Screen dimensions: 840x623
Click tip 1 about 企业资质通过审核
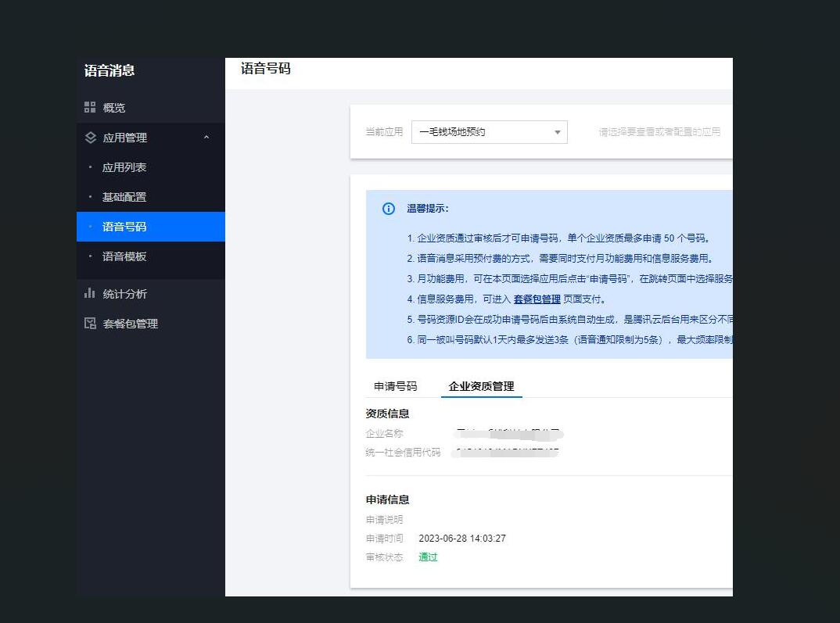tap(558, 238)
